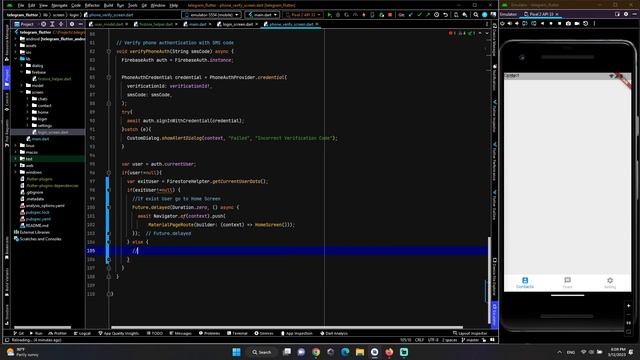Image resolution: width=640 pixels, height=360 pixels.
Task: Open Project panel settings gear
Action: pos(72,24)
